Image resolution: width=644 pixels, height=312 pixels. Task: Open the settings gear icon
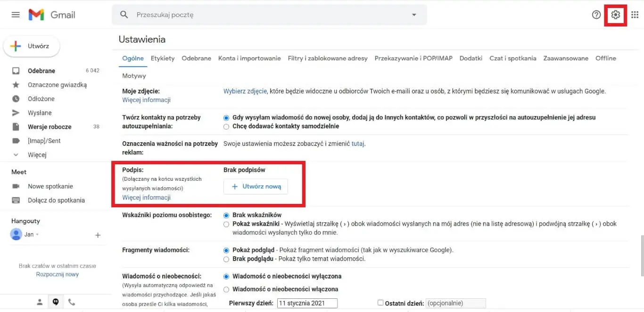[615, 15]
